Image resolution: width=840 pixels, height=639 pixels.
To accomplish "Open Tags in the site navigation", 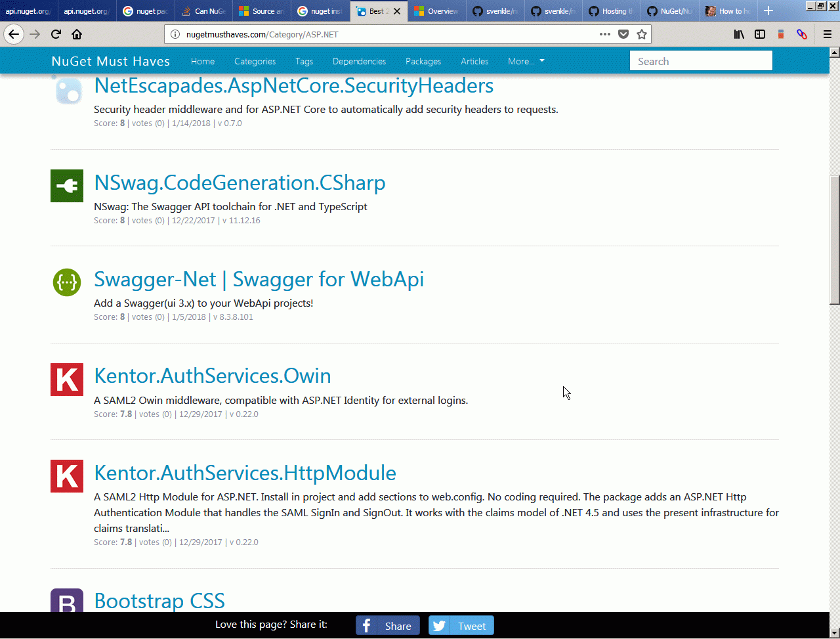I will (304, 61).
